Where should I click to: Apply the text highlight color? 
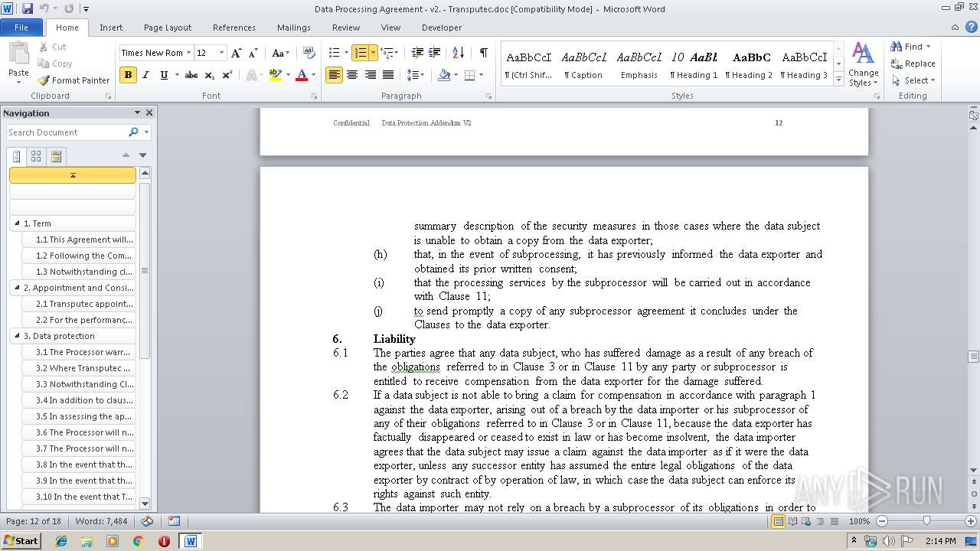[275, 75]
